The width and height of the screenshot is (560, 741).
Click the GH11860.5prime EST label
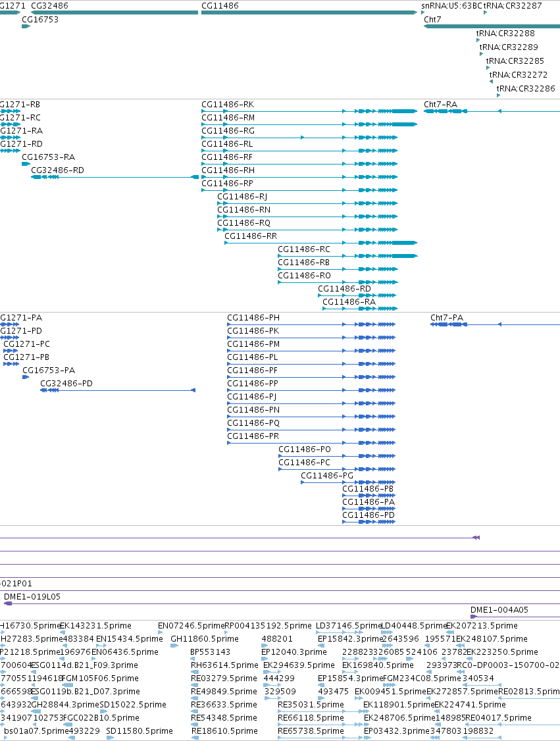point(205,639)
